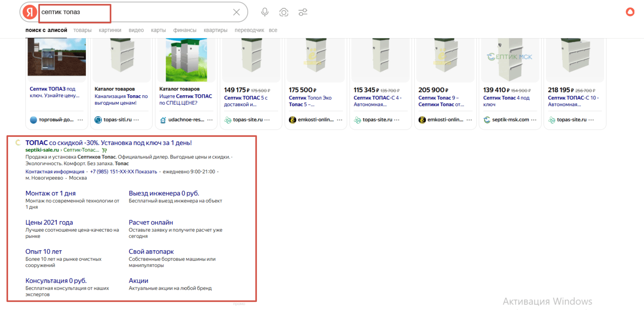Viewport: 644px width, 310px height.
Task: Open the three-dot menu on 149 175 ₽ card
Action: pyautogui.click(x=267, y=120)
